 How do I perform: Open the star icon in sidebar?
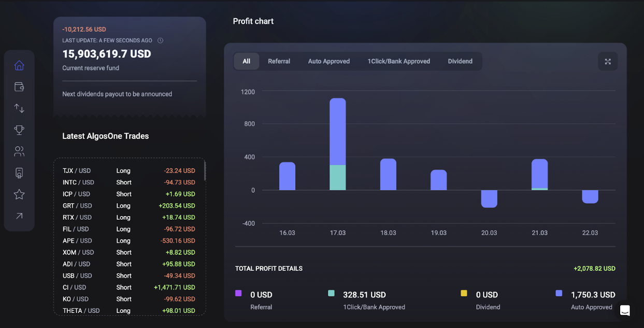pyautogui.click(x=19, y=194)
